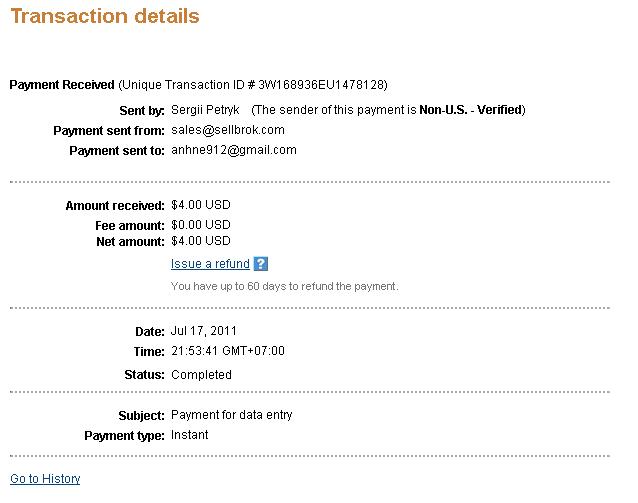
Task: Click the subject Payment for data entry
Action: click(232, 415)
